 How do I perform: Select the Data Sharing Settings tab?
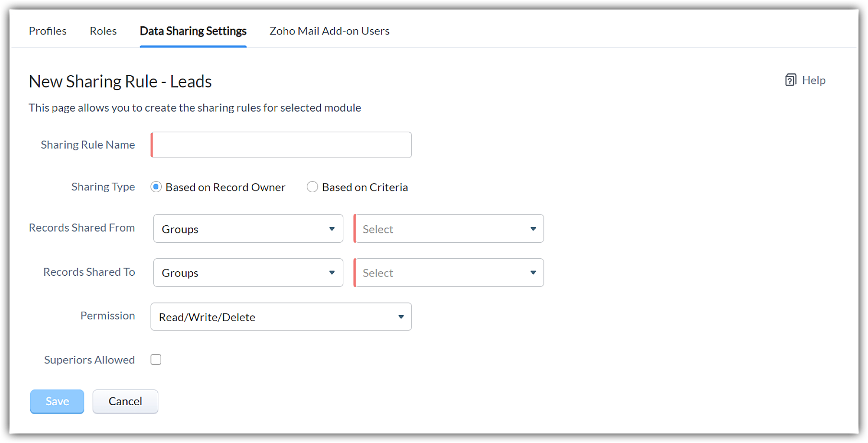click(193, 31)
